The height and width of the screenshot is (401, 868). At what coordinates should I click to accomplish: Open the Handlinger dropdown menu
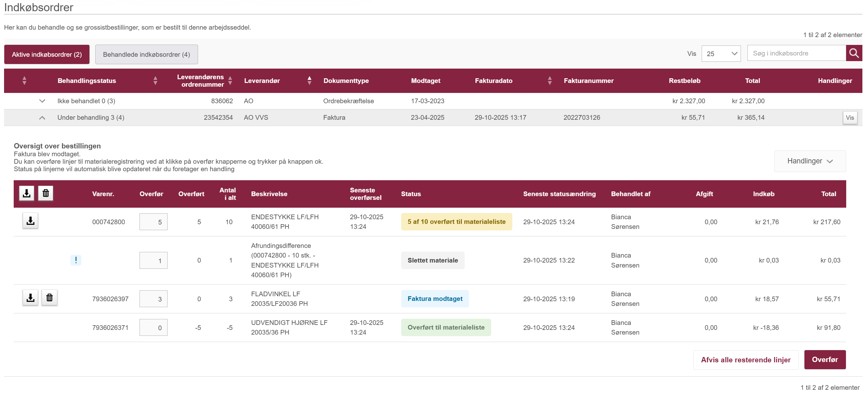pyautogui.click(x=809, y=161)
